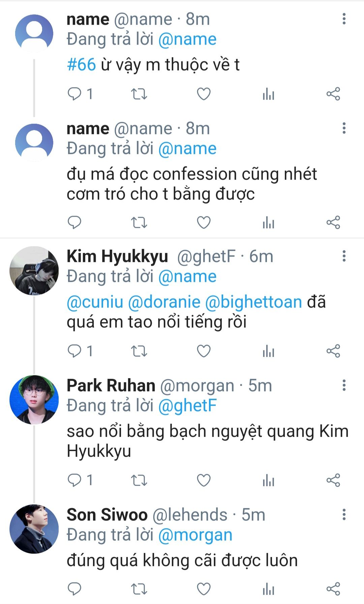
Task: Open Park Ruhan's profile picture
Action: pyautogui.click(x=34, y=400)
